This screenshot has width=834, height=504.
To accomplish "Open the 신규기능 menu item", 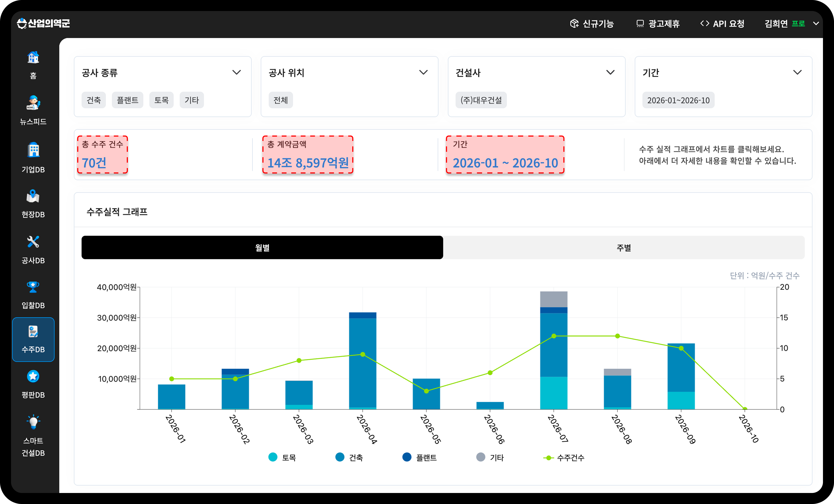I will pos(592,23).
